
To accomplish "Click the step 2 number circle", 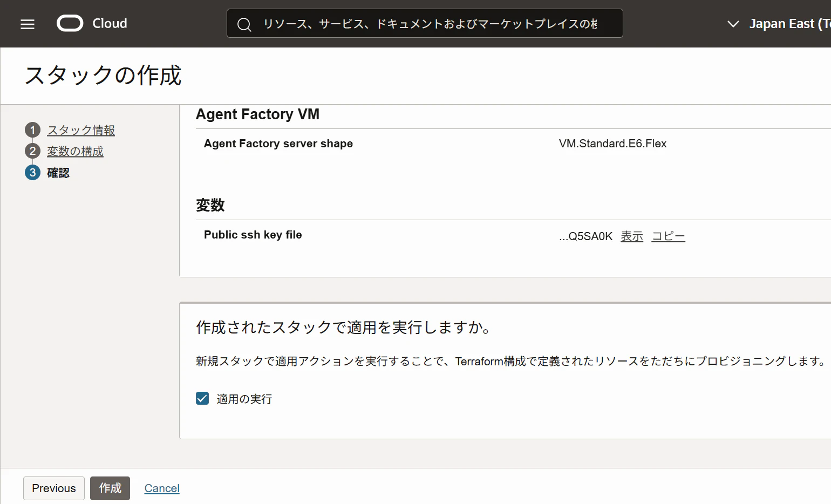I will pyautogui.click(x=32, y=151).
